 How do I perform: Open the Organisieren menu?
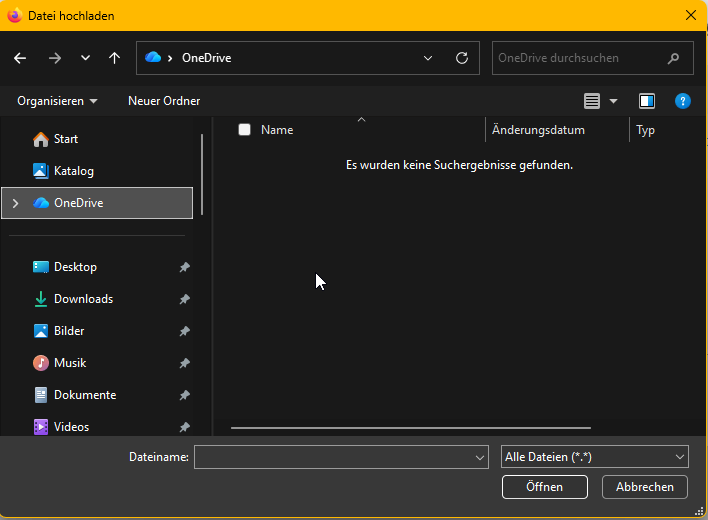(x=57, y=101)
